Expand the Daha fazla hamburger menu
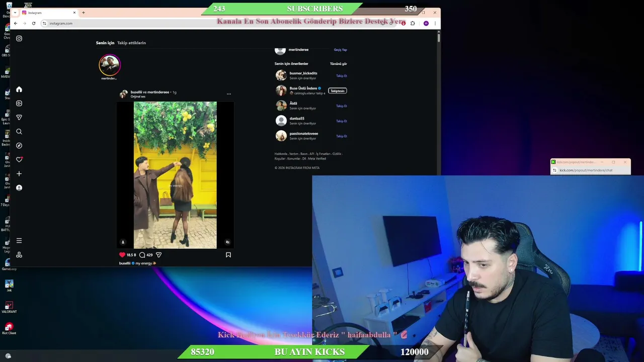 pyautogui.click(x=19, y=241)
